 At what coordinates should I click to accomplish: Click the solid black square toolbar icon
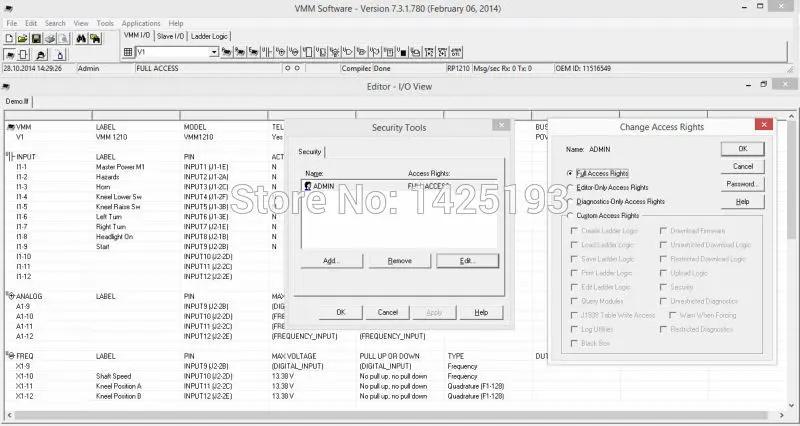coord(402,52)
